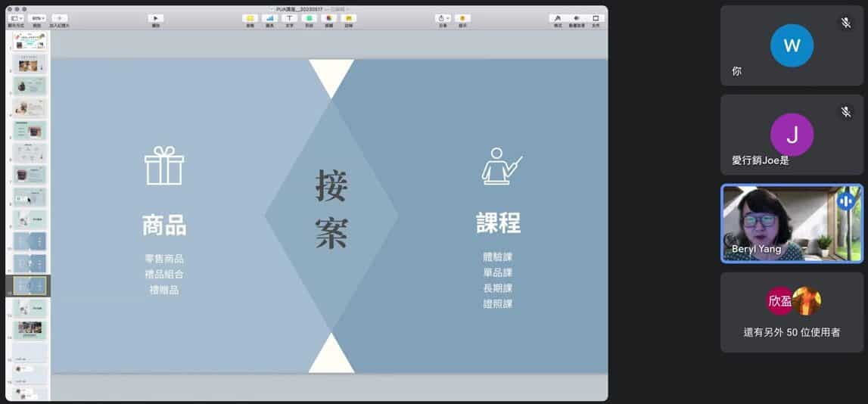Select Beryl Yang's video tile
This screenshot has width=868, height=404.
pos(792,224)
